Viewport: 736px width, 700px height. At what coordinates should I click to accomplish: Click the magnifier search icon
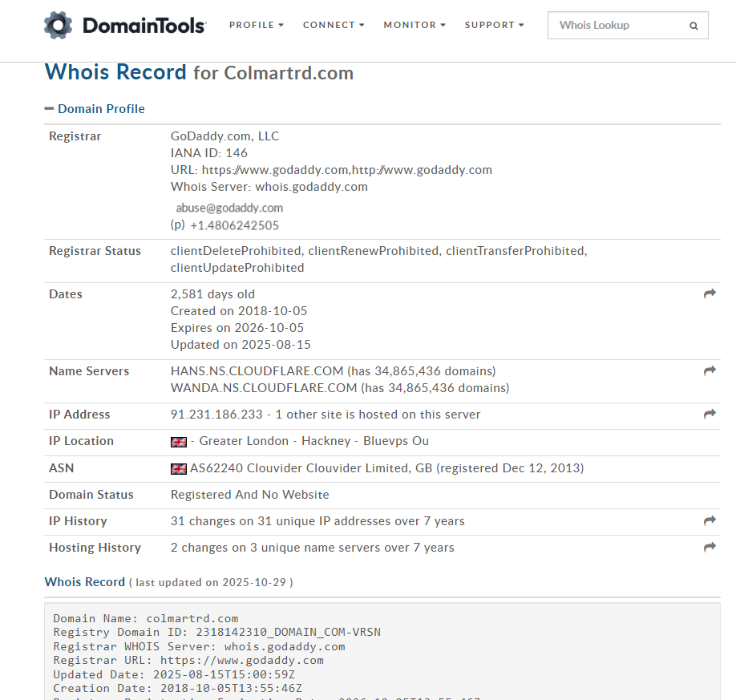[694, 26]
